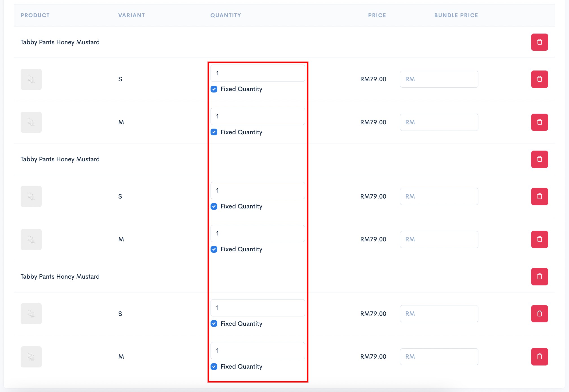Select the Bundle Price column header
The image size is (569, 392).
pyautogui.click(x=456, y=15)
